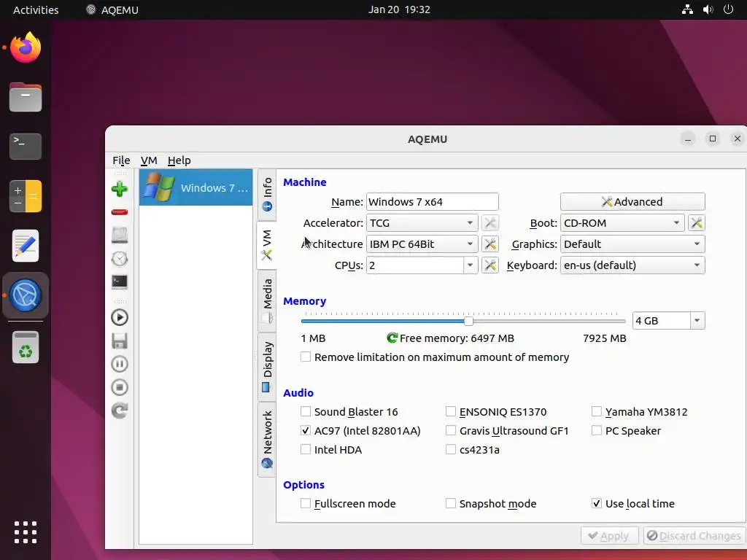Open Activities overview
This screenshot has height=560, width=747.
coord(36,9)
